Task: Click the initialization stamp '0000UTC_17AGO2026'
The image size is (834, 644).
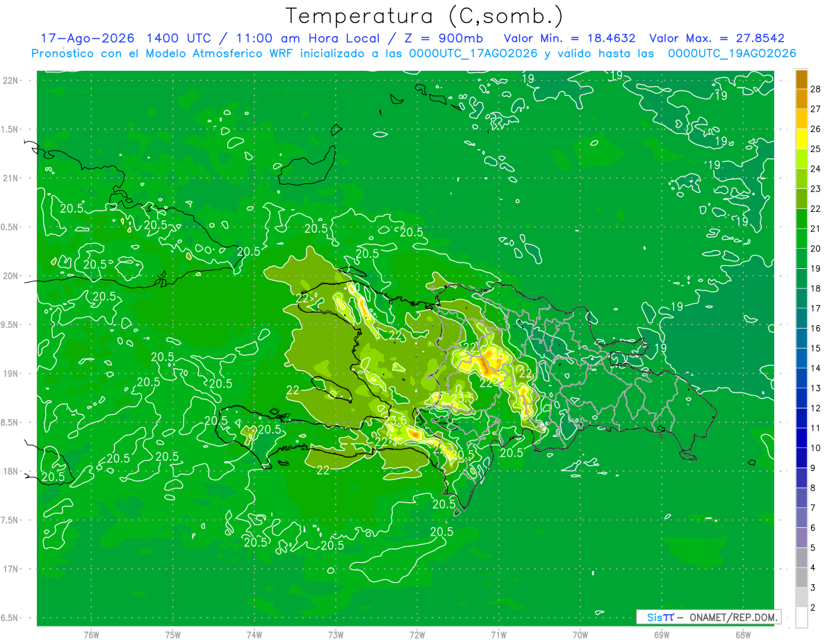Action: (x=473, y=53)
